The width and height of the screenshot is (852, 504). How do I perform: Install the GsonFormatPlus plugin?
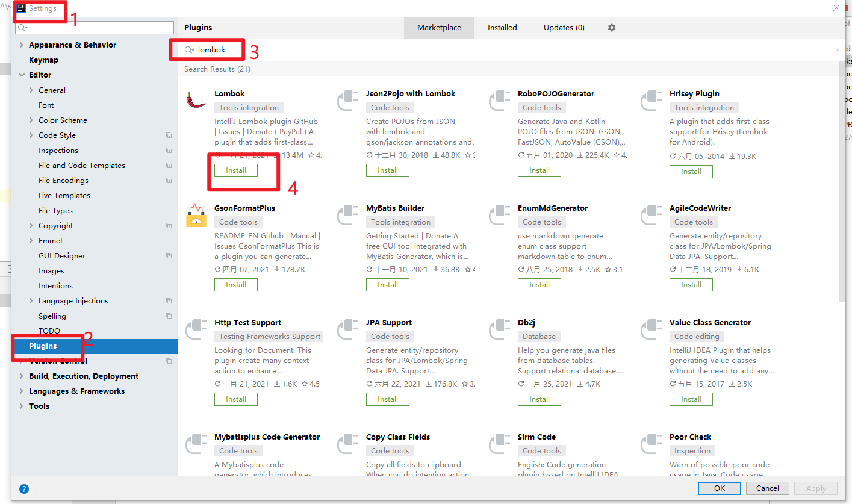click(236, 285)
